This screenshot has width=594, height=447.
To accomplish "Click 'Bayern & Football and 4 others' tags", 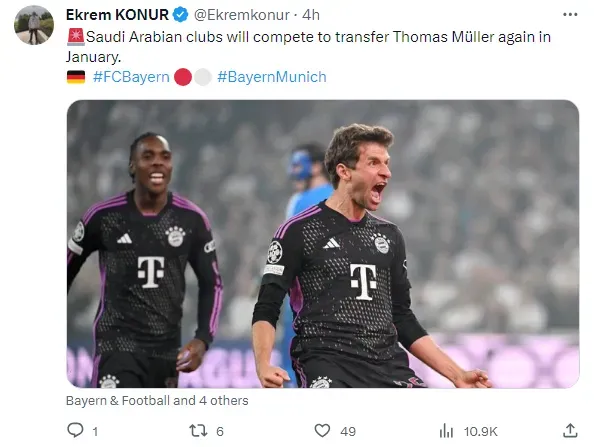I will (x=157, y=400).
